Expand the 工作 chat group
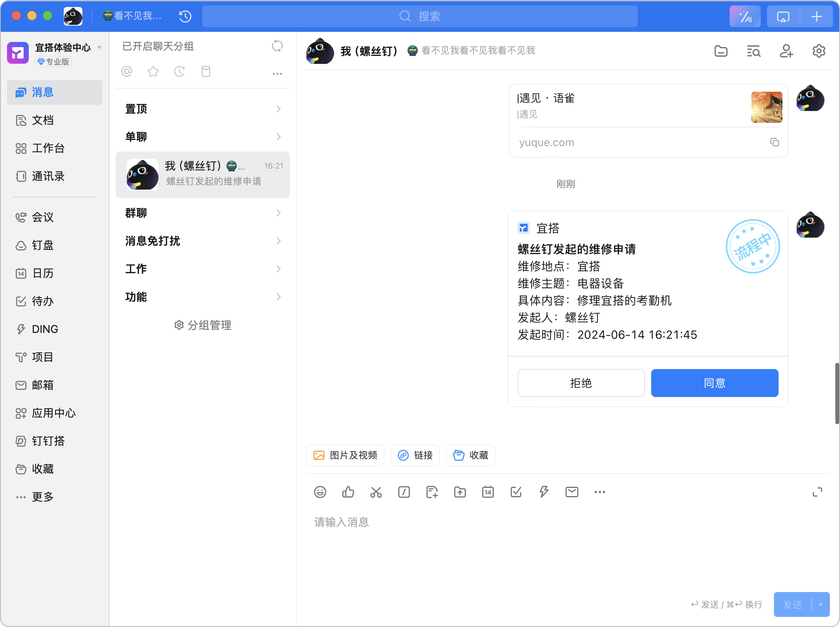 pos(203,269)
